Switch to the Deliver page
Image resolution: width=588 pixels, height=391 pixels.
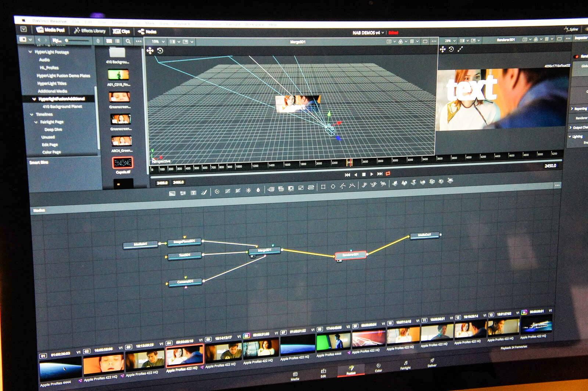[x=432, y=363]
